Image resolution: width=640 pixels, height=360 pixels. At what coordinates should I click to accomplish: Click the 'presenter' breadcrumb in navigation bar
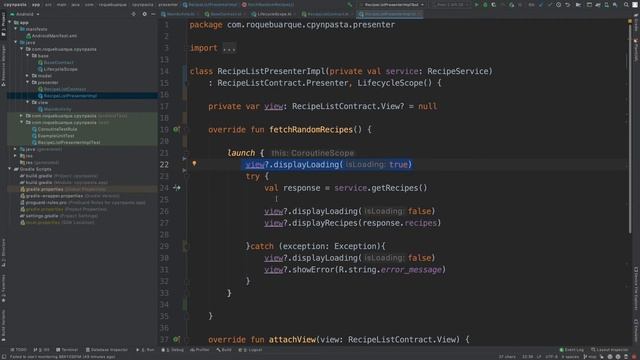point(168,5)
